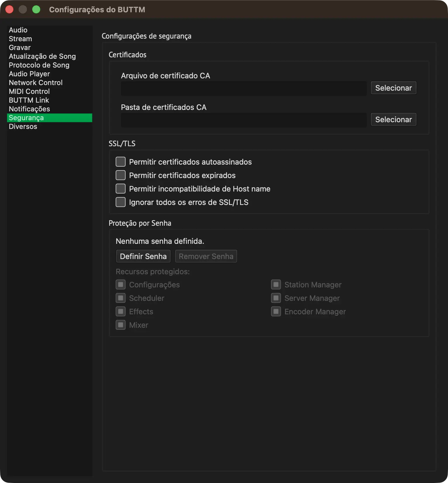Enable Ignorar todos os erros de SSL/TLS

pyautogui.click(x=121, y=202)
